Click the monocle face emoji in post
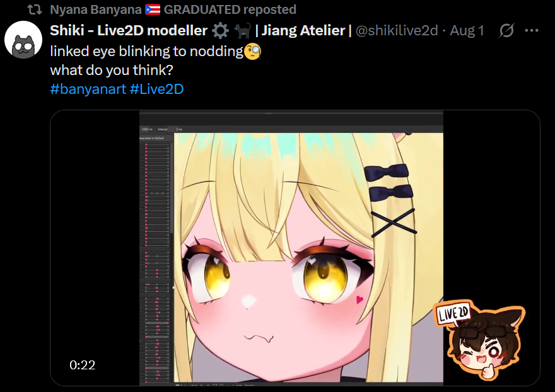Viewport: 555px width, 392px height. [253, 52]
